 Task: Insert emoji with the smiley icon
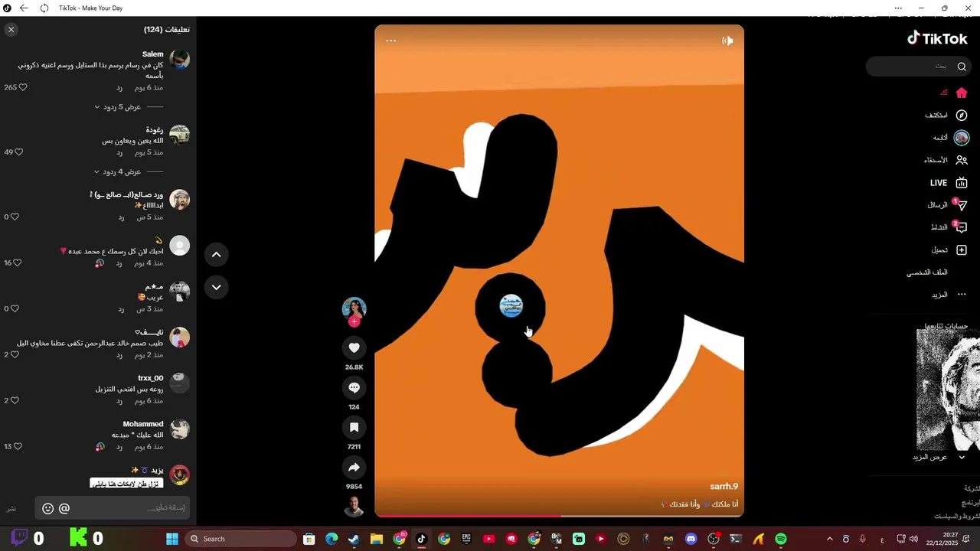pos(47,508)
